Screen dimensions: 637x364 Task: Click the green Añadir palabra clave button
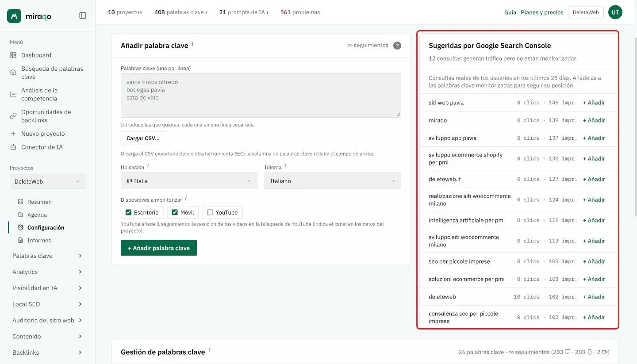click(x=159, y=248)
